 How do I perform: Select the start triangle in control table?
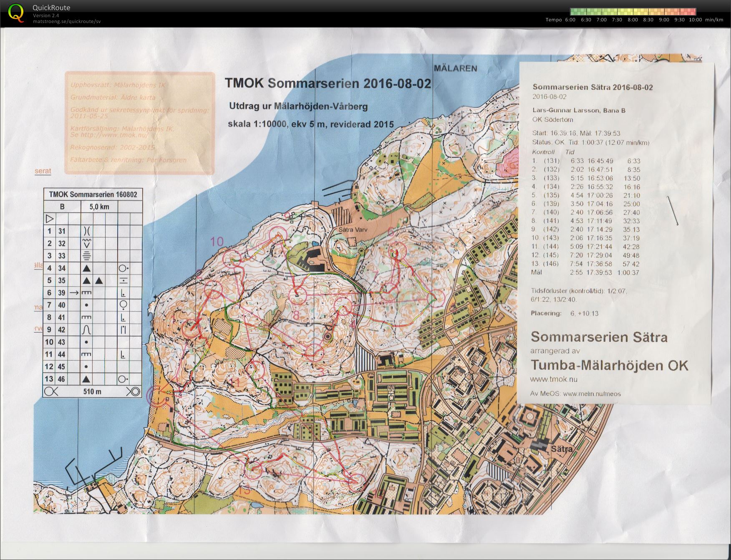pyautogui.click(x=50, y=219)
